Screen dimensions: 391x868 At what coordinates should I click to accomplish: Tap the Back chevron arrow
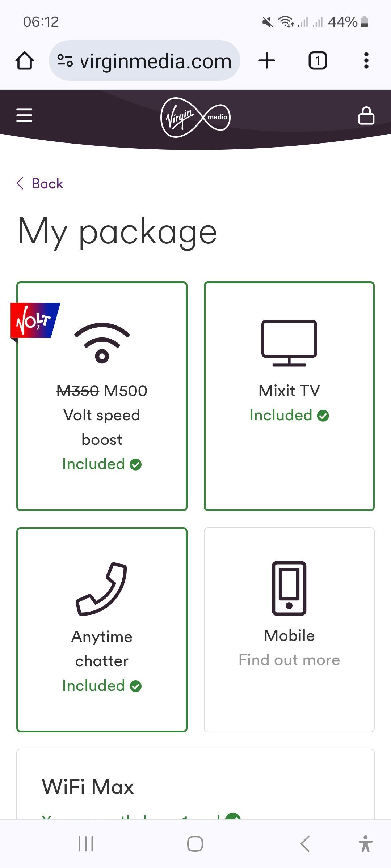[x=20, y=183]
